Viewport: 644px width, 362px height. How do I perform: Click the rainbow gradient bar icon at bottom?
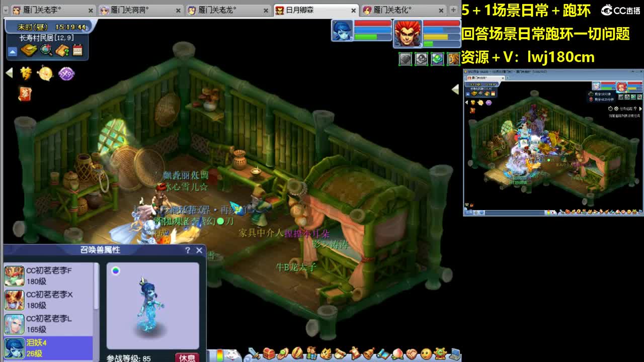click(219, 355)
